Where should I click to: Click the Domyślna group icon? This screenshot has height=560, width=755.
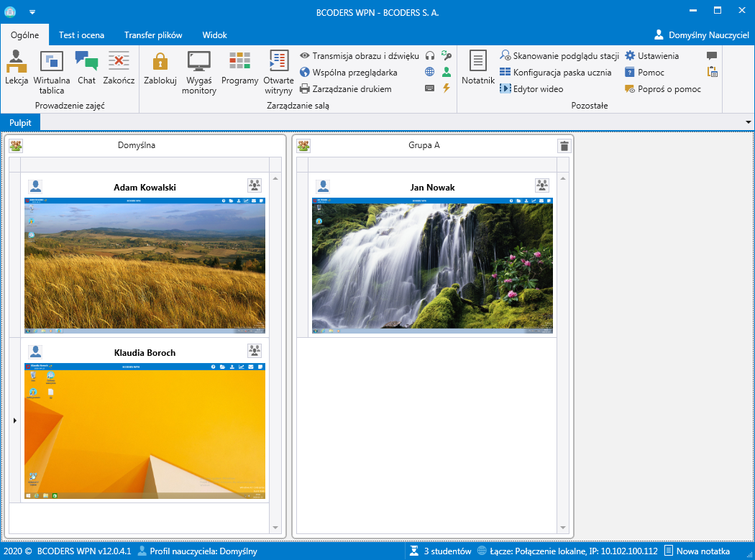16,145
